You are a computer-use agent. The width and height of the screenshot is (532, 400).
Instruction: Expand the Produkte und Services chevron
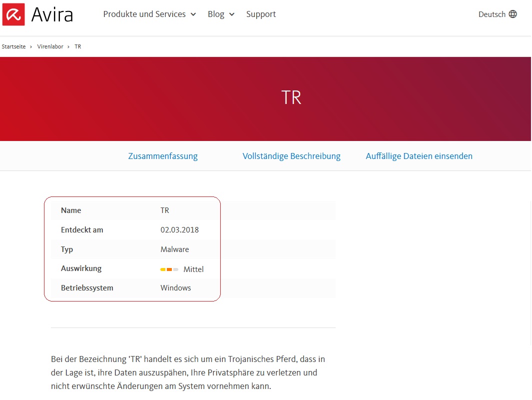[193, 14]
